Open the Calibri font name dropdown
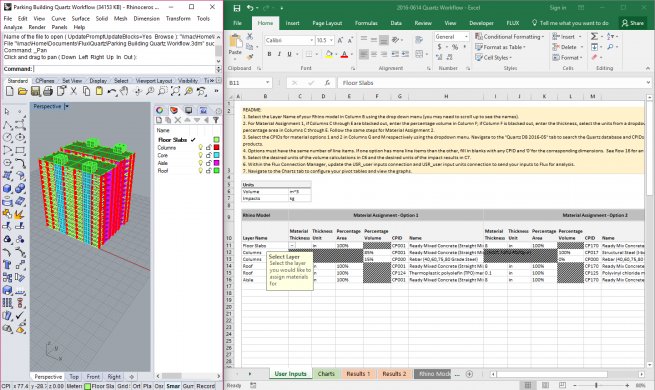 point(312,40)
